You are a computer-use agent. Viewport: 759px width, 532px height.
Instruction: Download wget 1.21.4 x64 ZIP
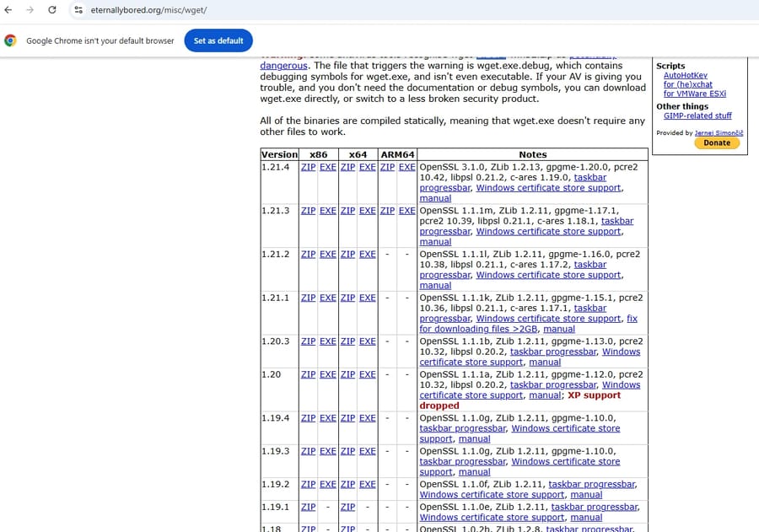(348, 167)
